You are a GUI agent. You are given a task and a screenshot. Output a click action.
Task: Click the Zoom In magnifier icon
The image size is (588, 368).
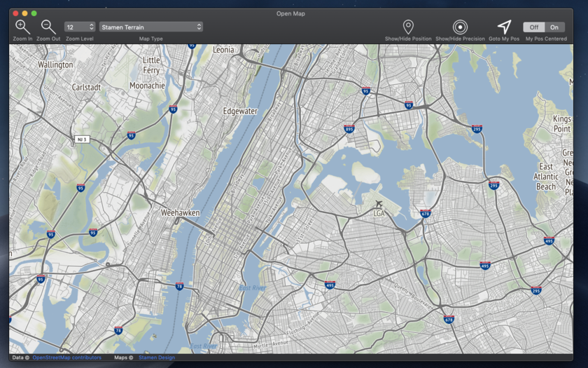22,27
